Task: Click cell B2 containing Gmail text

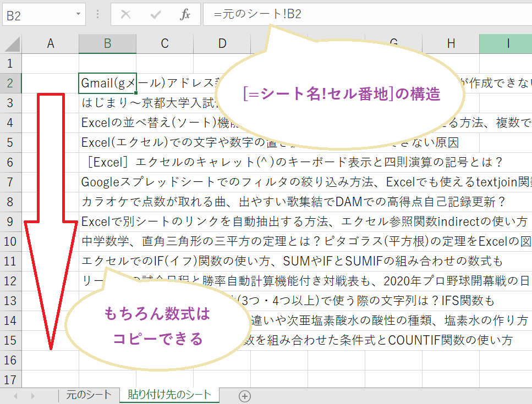Action: point(107,83)
